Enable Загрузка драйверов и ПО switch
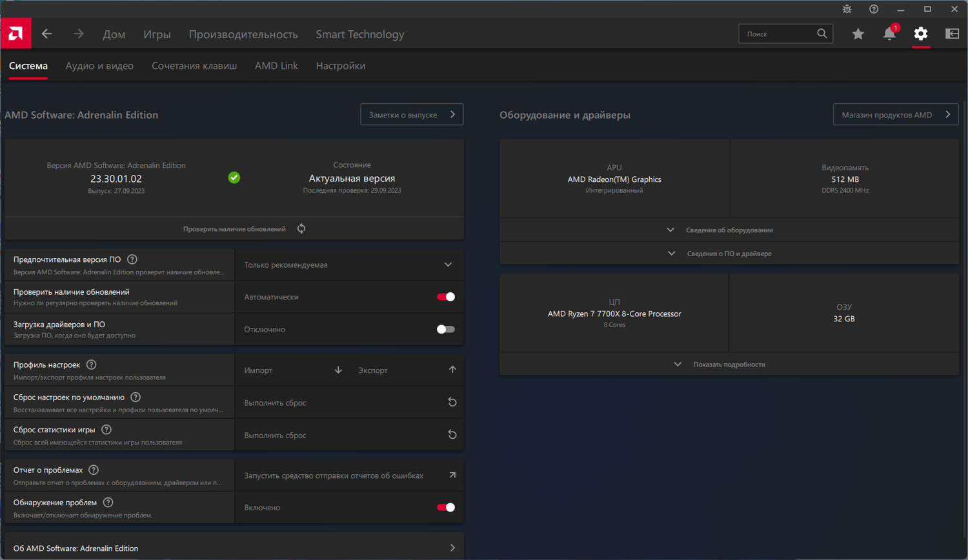968x560 pixels. 446,329
